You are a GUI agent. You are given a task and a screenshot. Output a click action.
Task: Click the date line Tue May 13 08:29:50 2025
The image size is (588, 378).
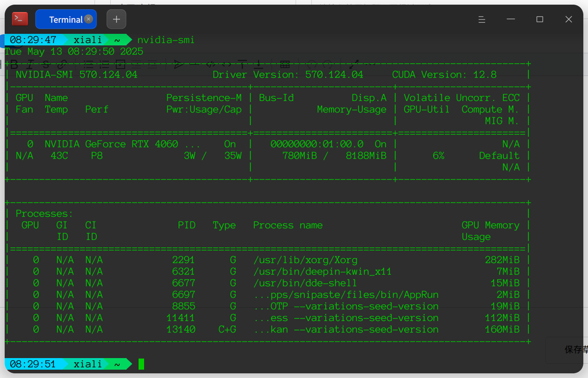click(74, 51)
